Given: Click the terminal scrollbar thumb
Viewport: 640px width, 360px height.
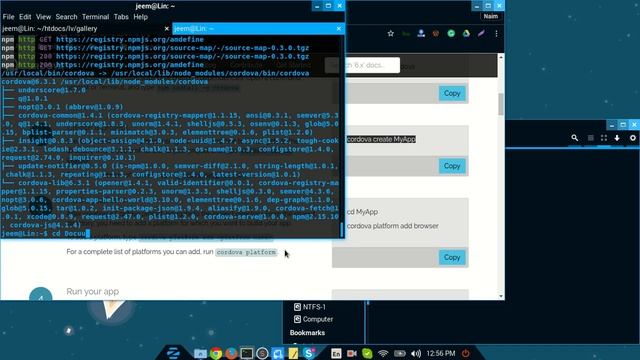Looking at the screenshot, I should coord(342,229).
